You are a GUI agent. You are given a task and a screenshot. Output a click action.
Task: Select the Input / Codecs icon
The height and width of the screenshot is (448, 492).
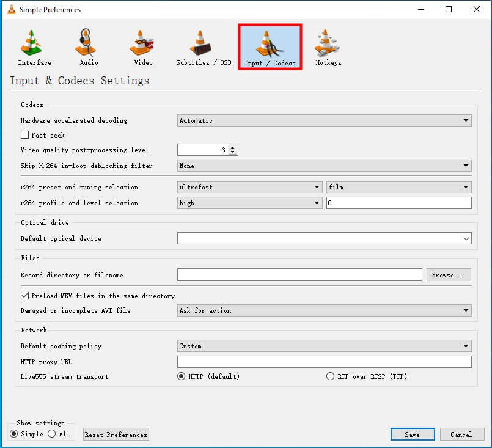pos(270,46)
